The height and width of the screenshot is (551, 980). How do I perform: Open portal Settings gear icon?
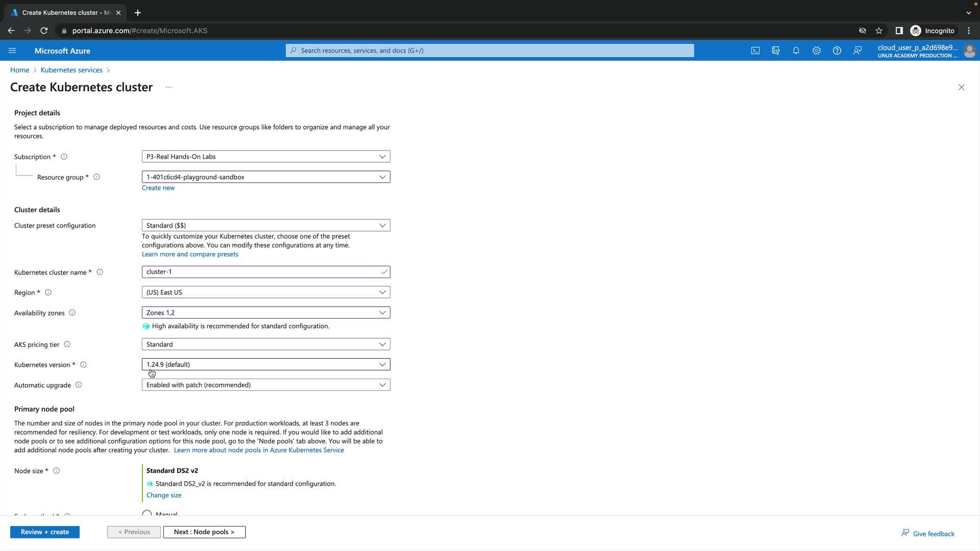coord(816,51)
